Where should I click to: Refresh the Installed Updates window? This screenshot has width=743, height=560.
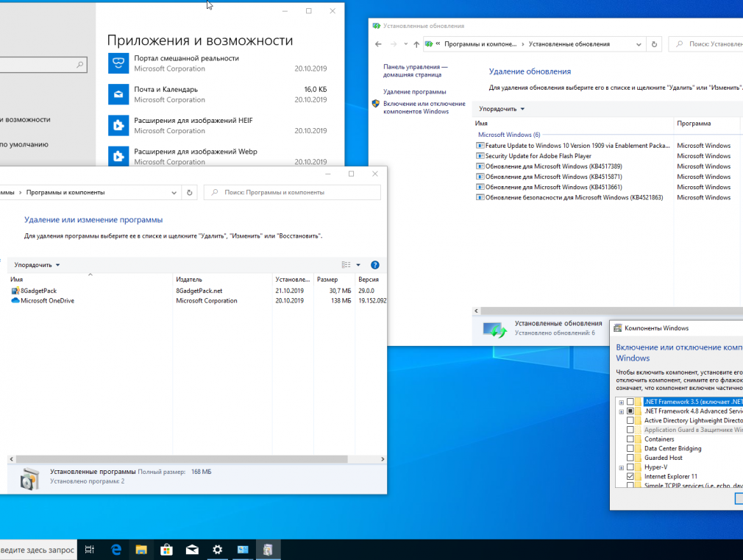coord(655,44)
